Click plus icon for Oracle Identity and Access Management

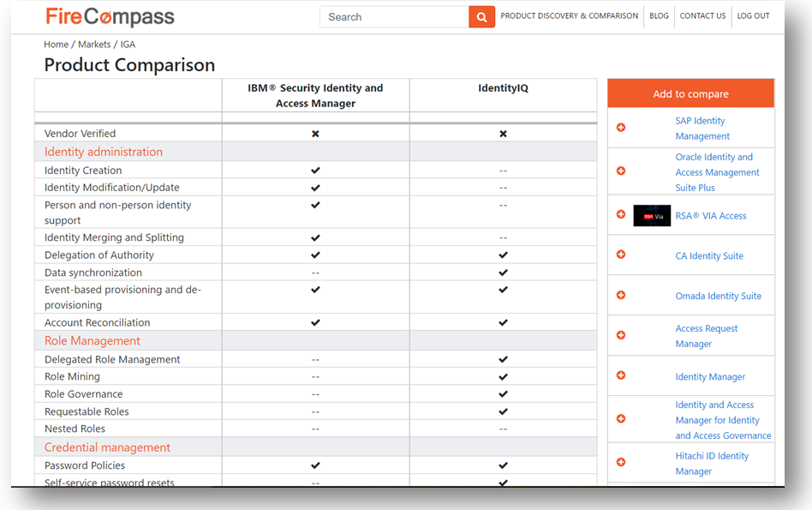point(621,171)
